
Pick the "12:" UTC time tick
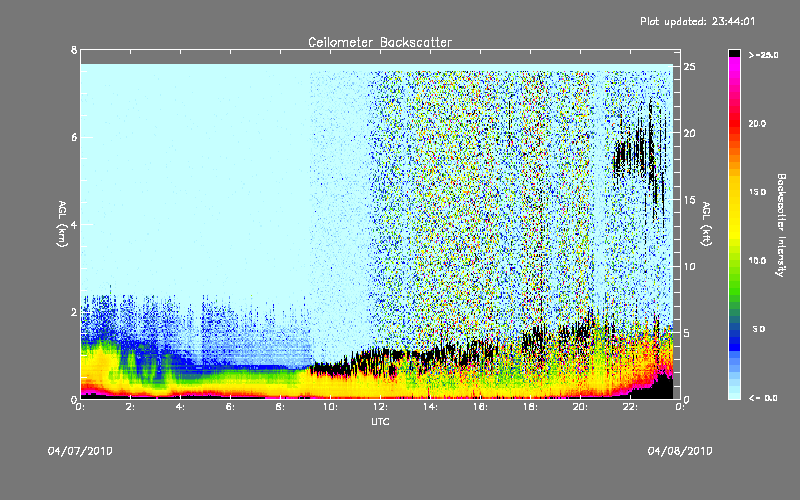click(x=380, y=407)
